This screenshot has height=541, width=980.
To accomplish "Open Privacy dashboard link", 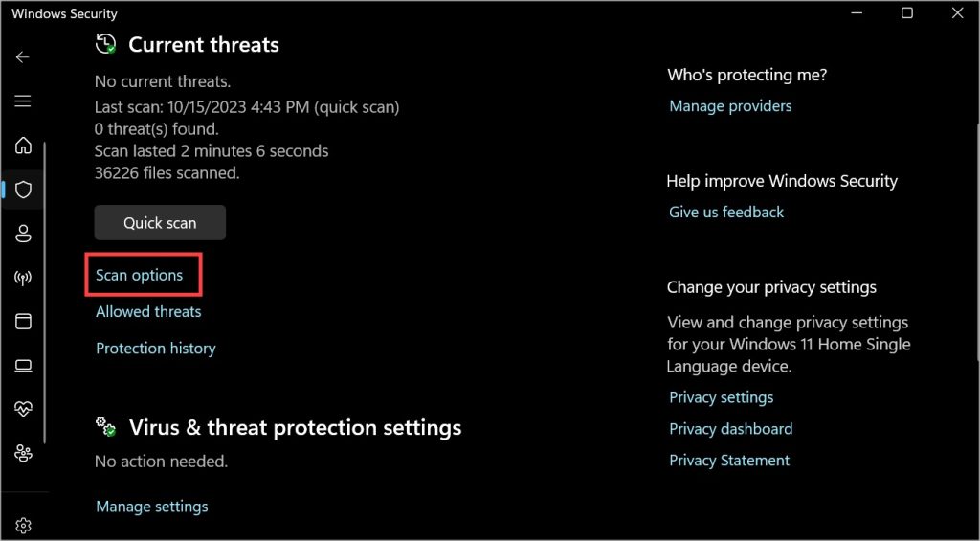I will pyautogui.click(x=731, y=429).
